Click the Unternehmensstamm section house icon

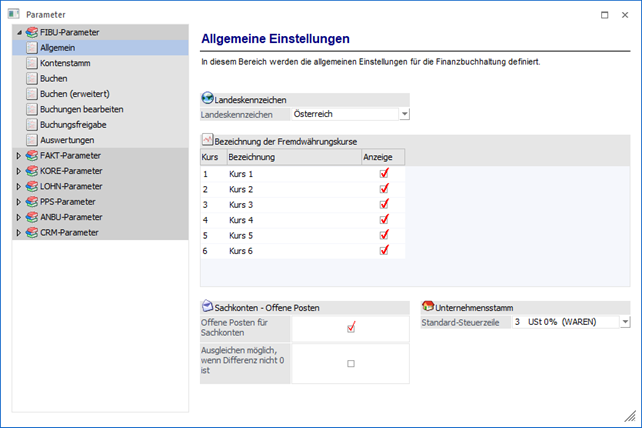(x=429, y=306)
